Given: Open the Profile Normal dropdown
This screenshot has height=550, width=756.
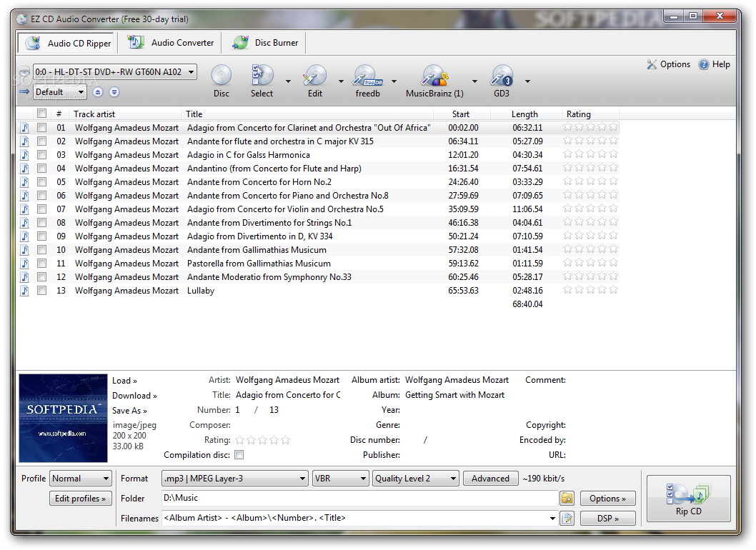Looking at the screenshot, I should coord(81,478).
